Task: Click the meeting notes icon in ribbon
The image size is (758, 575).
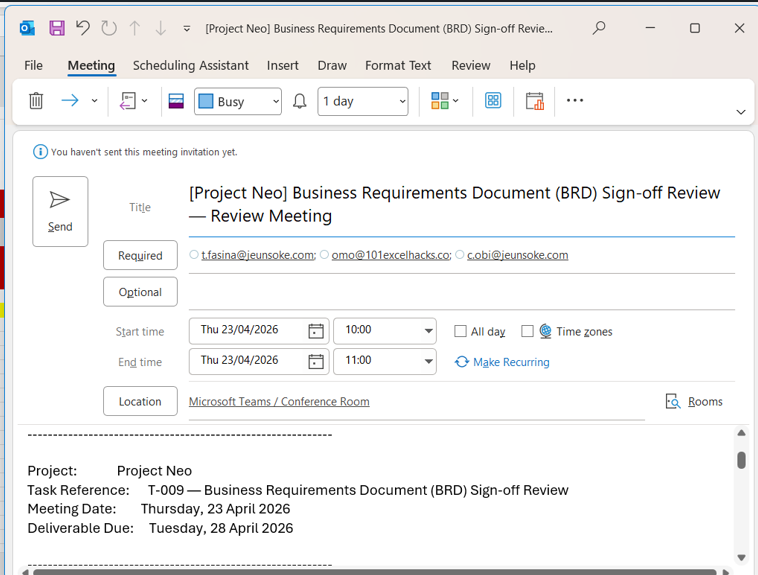Action: [128, 101]
